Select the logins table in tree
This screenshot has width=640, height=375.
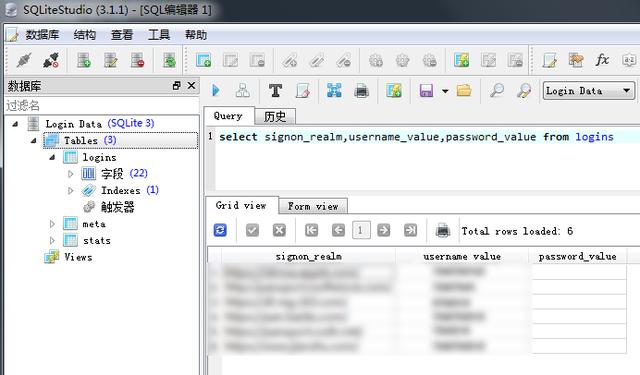point(99,158)
